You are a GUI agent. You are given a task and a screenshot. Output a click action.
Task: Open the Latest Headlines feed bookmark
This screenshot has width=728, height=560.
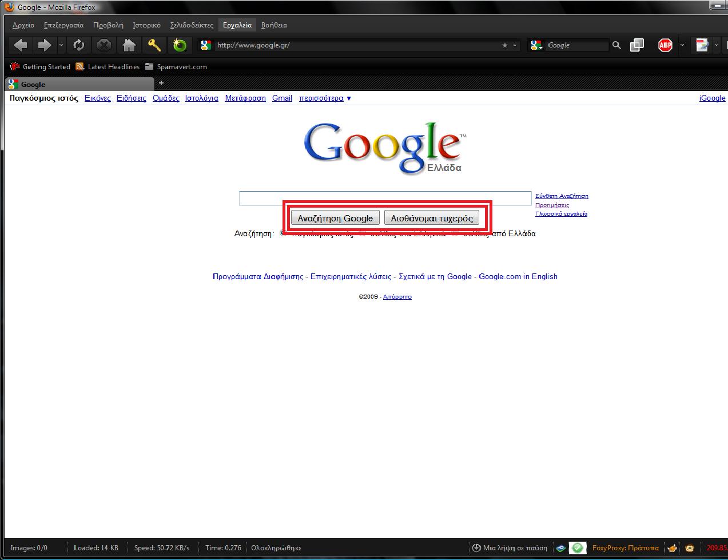click(x=108, y=67)
